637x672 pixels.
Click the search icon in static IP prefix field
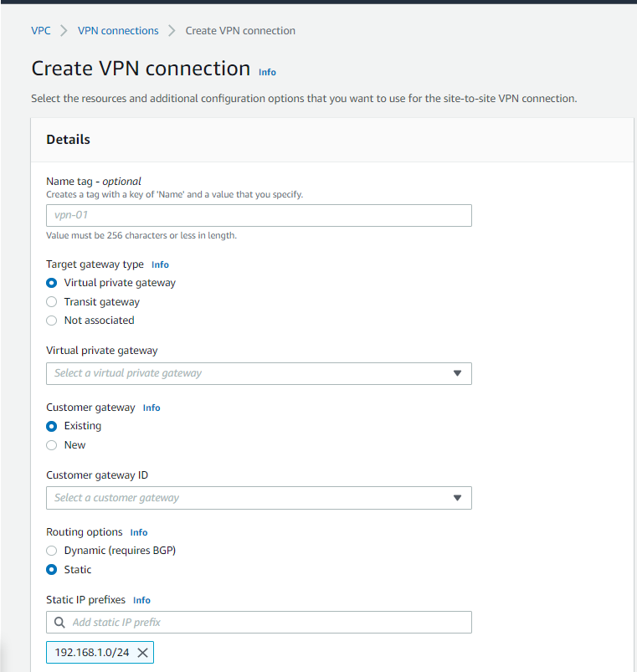(x=59, y=623)
